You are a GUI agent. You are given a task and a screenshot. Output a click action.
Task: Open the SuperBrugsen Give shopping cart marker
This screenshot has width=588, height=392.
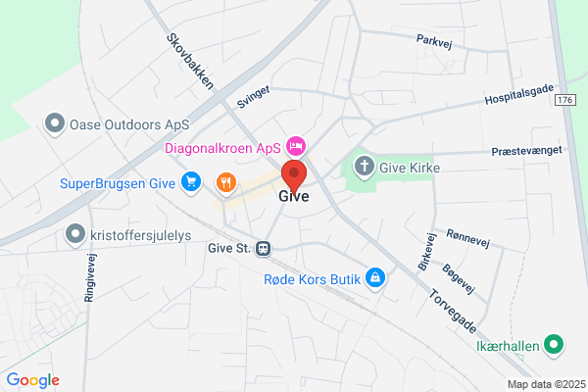[x=191, y=182]
